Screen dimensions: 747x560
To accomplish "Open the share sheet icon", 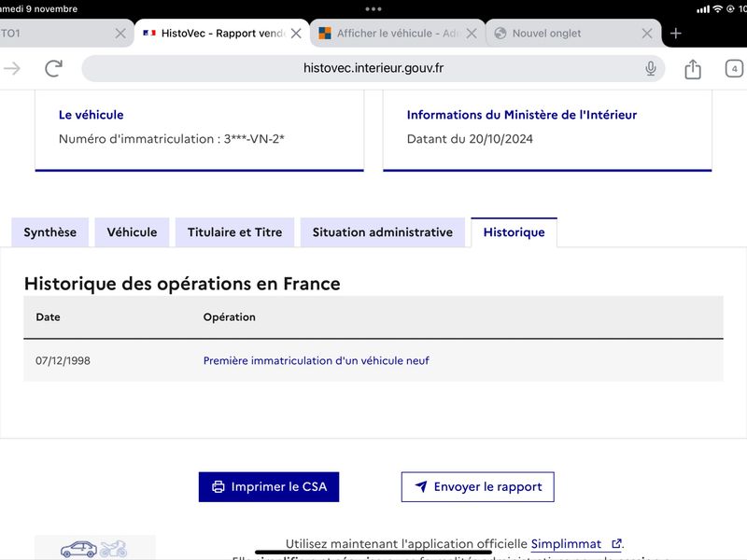I will coord(693,69).
